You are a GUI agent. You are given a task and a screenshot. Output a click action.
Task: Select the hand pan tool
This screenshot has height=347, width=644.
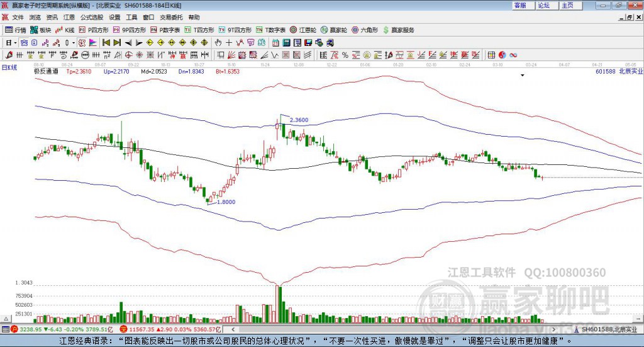click(218, 43)
